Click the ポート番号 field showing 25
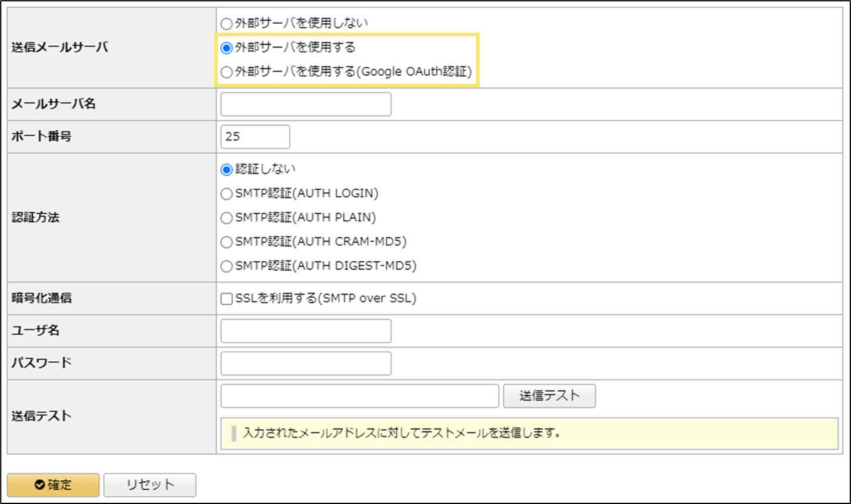Image resolution: width=851 pixels, height=504 pixels. tap(255, 136)
